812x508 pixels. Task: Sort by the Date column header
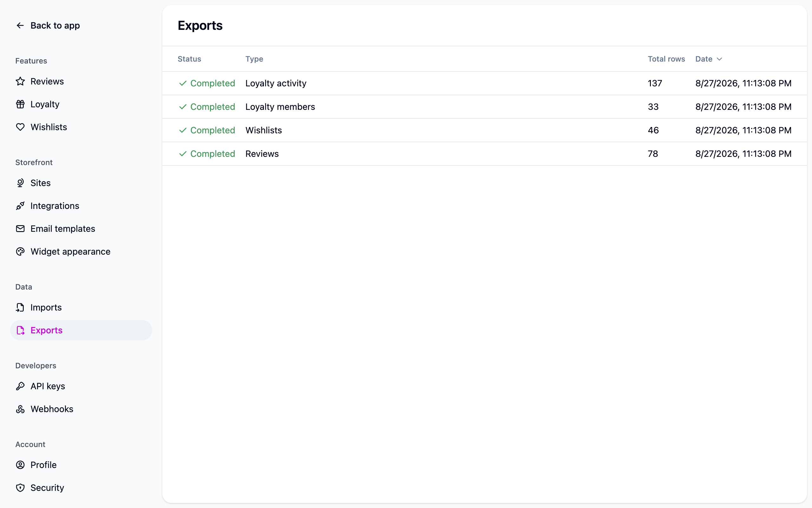point(704,59)
